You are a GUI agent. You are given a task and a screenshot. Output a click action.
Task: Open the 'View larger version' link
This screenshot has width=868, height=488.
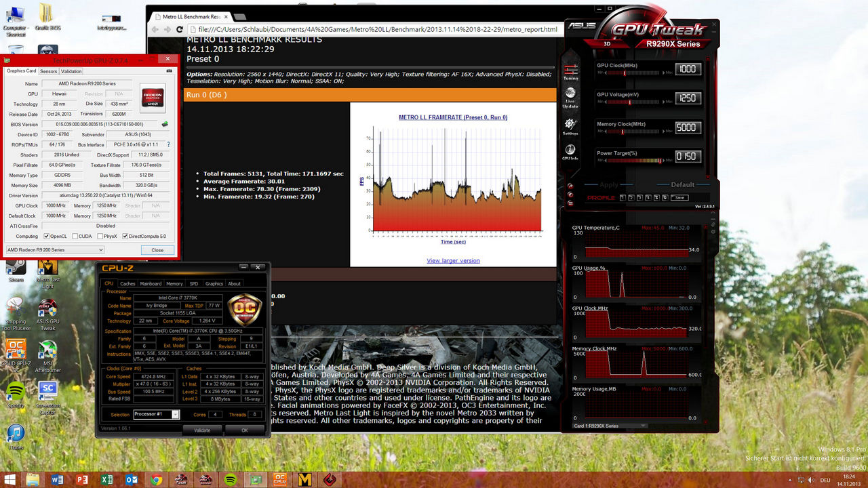pyautogui.click(x=453, y=260)
